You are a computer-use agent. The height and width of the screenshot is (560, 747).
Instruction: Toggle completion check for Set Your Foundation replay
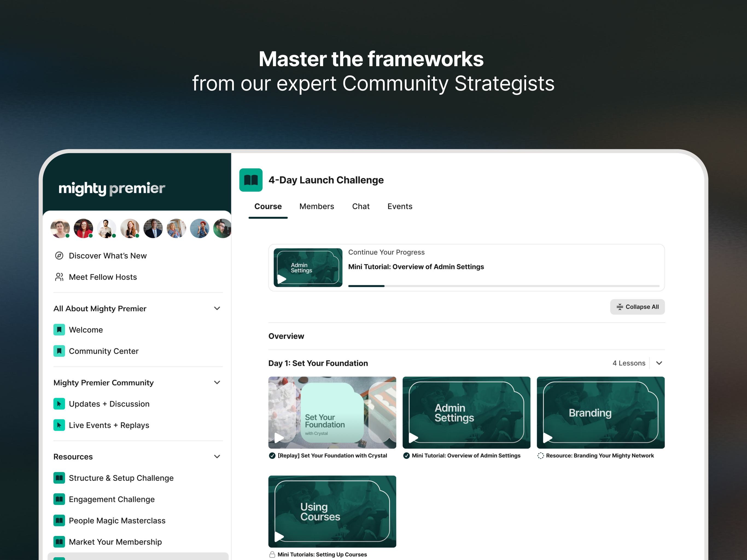[272, 456]
